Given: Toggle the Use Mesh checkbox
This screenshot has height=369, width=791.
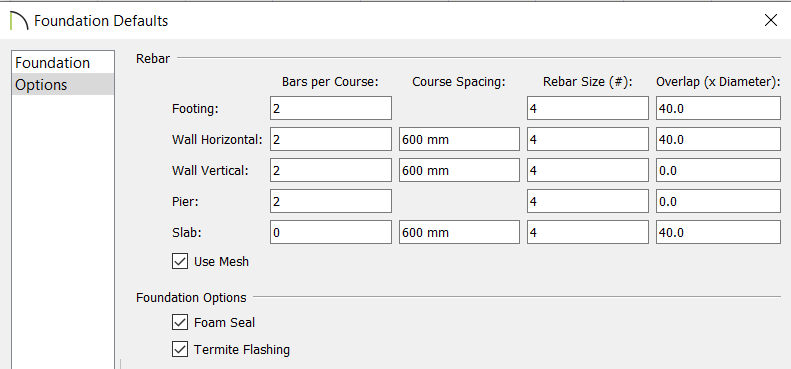Looking at the screenshot, I should coord(180,261).
